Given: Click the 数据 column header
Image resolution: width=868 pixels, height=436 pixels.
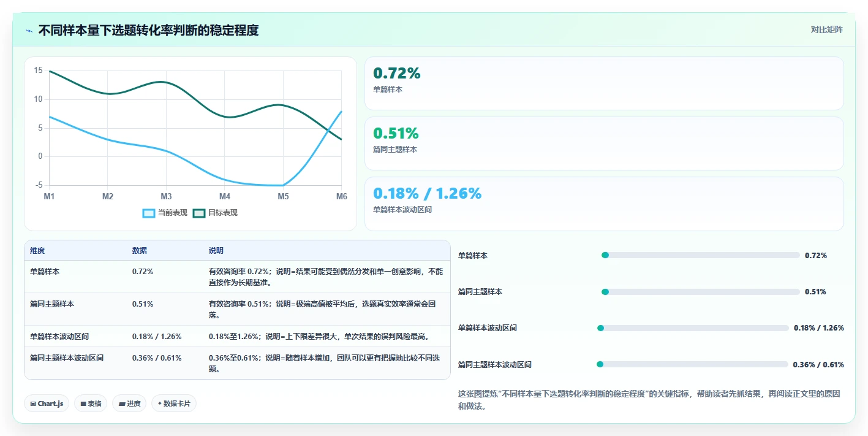Looking at the screenshot, I should [x=140, y=251].
